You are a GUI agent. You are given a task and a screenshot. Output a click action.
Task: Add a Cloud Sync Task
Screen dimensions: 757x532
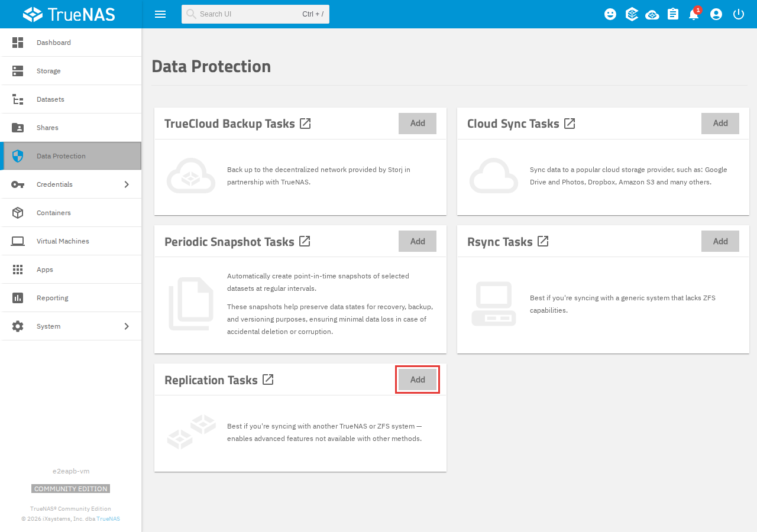point(720,124)
